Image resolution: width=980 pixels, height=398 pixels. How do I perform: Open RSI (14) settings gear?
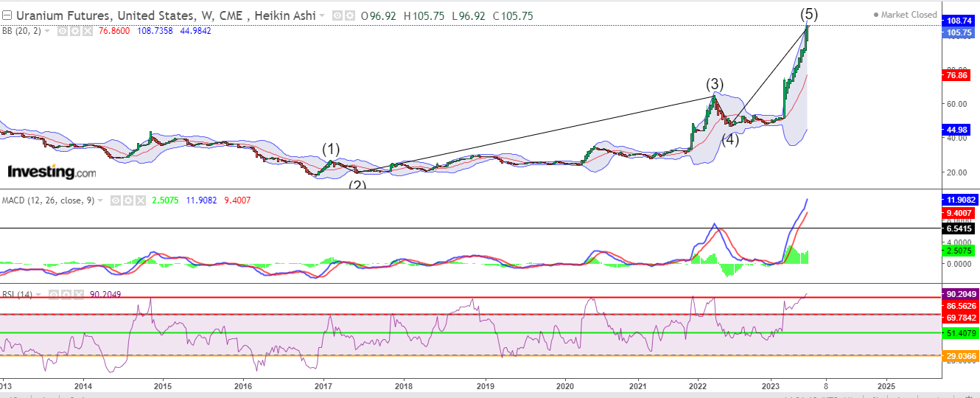tap(66, 294)
